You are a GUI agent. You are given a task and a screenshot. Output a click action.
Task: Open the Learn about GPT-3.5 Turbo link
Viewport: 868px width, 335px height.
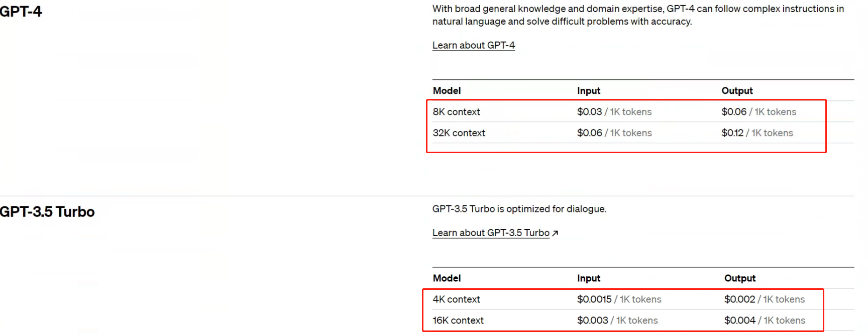[x=491, y=233]
